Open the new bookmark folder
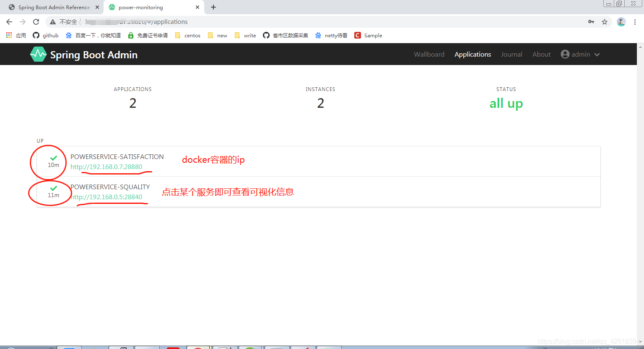Image resolution: width=644 pixels, height=349 pixels. coord(217,35)
